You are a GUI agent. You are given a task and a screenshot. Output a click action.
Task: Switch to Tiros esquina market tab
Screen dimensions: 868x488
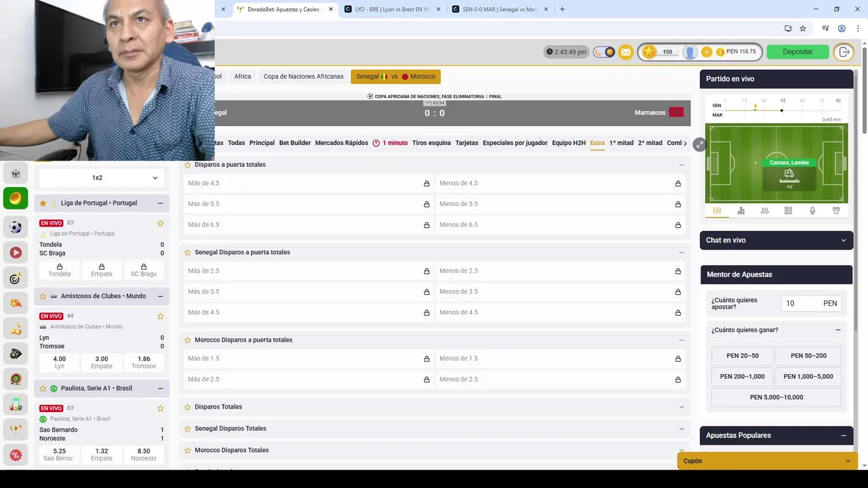(x=431, y=143)
